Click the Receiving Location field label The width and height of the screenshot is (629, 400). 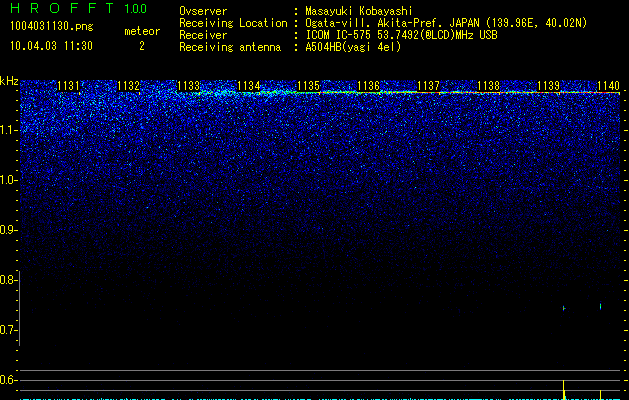click(x=233, y=23)
